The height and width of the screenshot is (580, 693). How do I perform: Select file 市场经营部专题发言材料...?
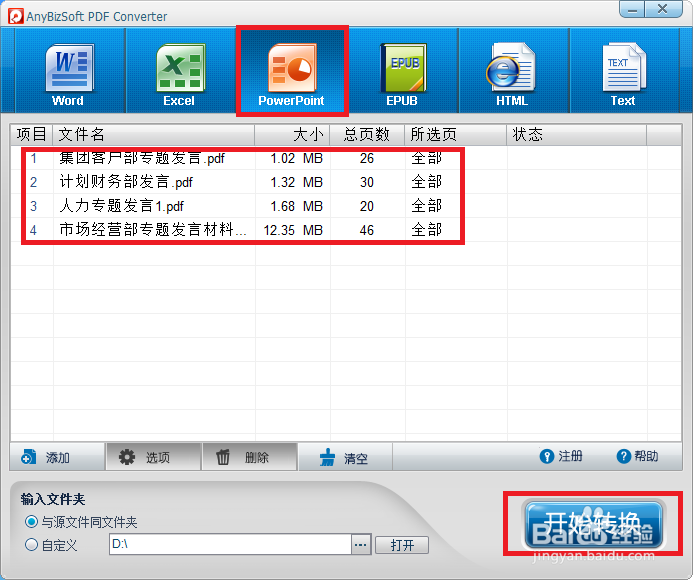[153, 230]
